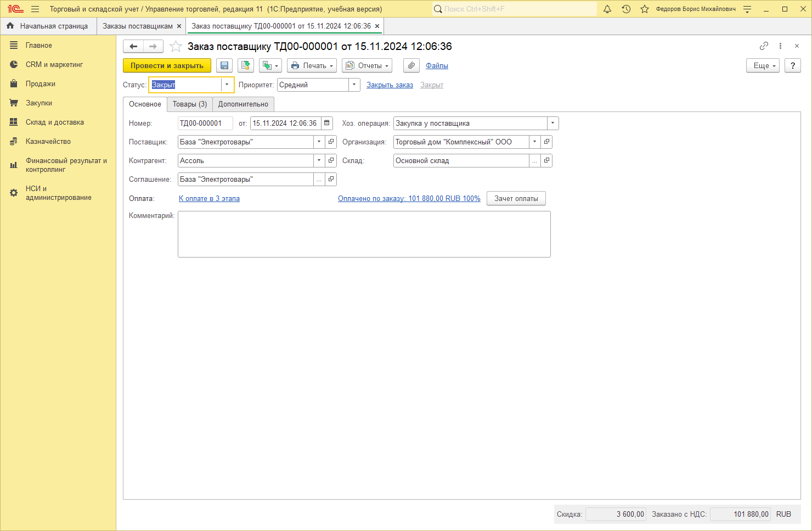Save document with floppy disk icon
This screenshot has width=812, height=531.
(x=224, y=65)
